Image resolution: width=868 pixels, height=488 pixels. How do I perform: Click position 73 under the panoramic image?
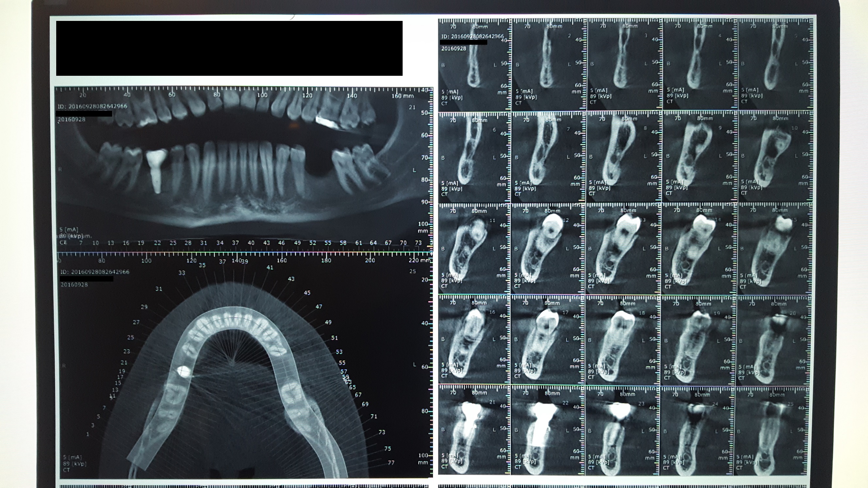(418, 243)
